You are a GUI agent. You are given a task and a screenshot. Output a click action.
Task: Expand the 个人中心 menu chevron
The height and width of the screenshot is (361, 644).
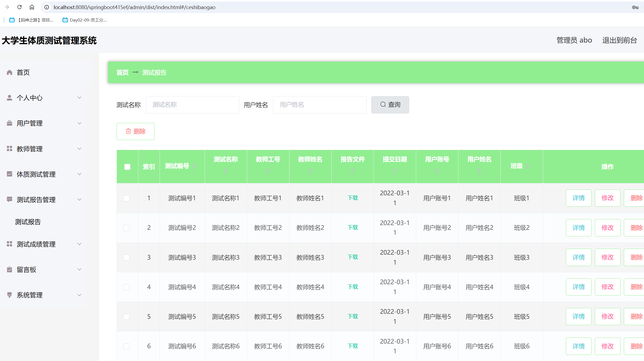(80, 98)
